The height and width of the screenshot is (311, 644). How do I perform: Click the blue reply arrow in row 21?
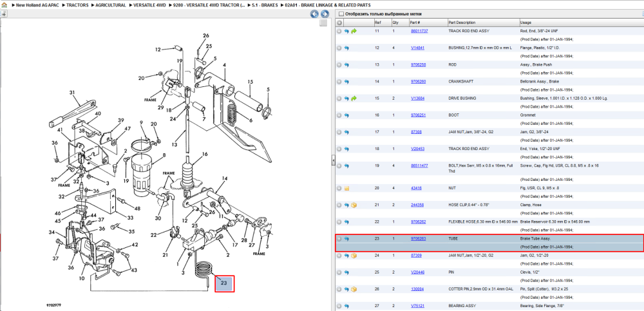[346, 205]
